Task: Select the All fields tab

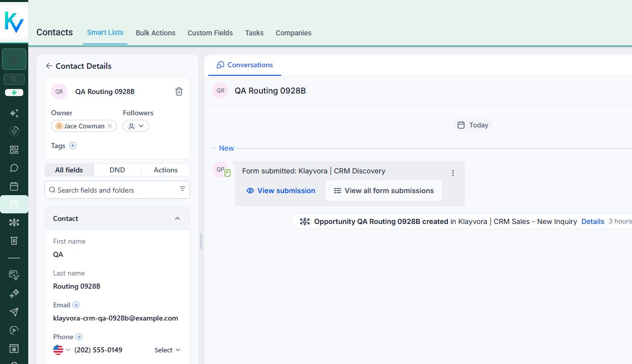Action: (x=69, y=170)
